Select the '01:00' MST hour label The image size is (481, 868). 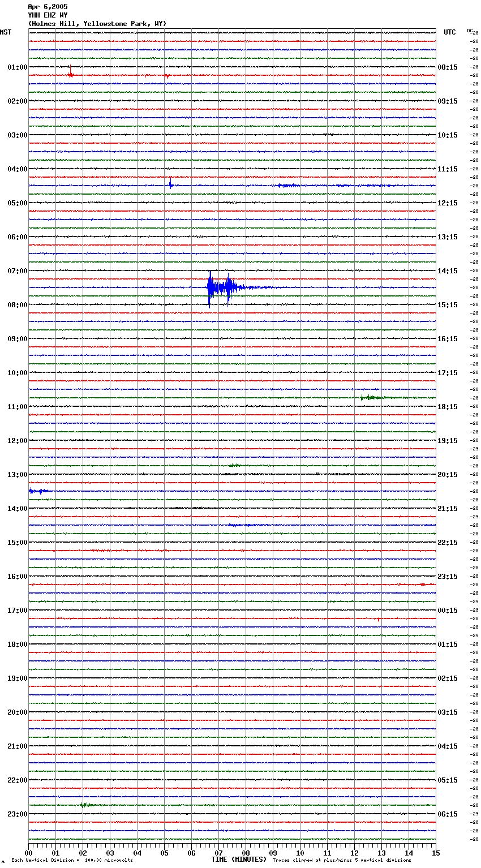[18, 67]
